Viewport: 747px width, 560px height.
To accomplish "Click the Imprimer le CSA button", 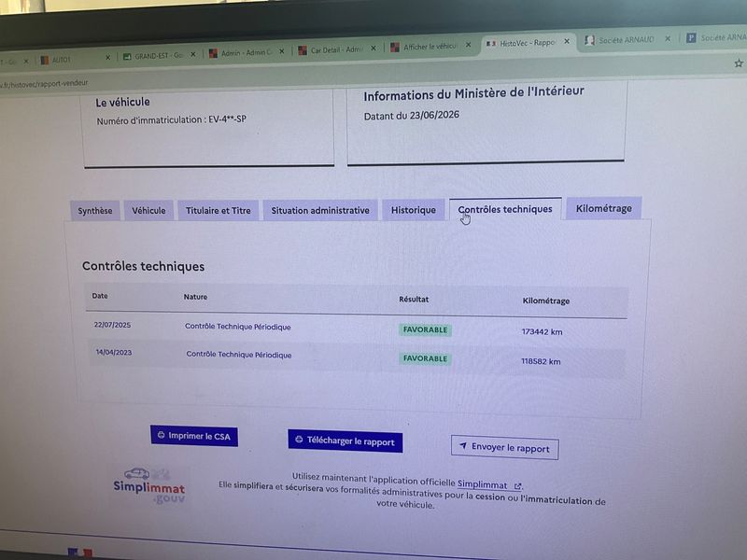I will coord(194,436).
